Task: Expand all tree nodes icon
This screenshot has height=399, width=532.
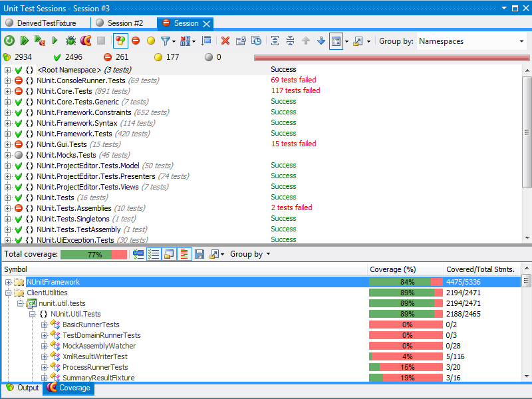Action: click(x=275, y=41)
